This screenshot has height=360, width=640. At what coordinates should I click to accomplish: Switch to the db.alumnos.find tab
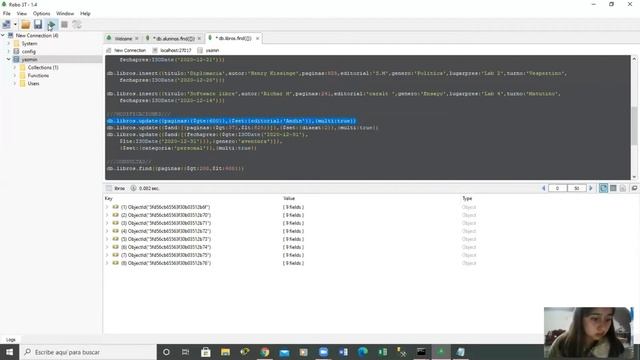coord(174,38)
